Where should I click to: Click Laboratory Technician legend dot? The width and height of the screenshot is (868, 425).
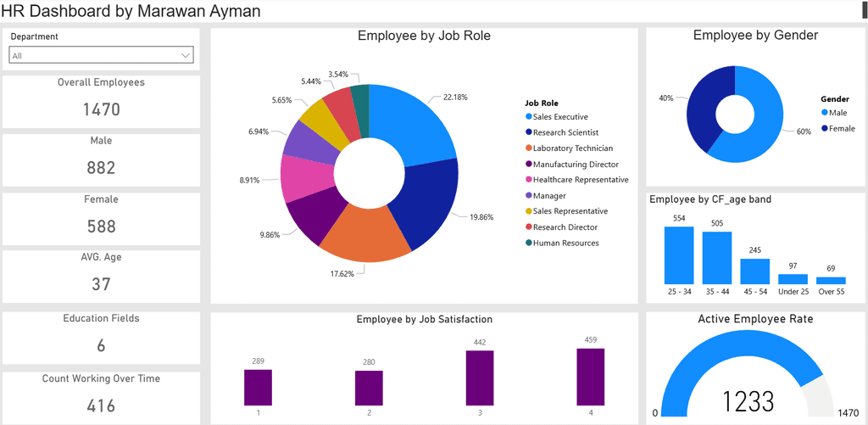click(529, 148)
